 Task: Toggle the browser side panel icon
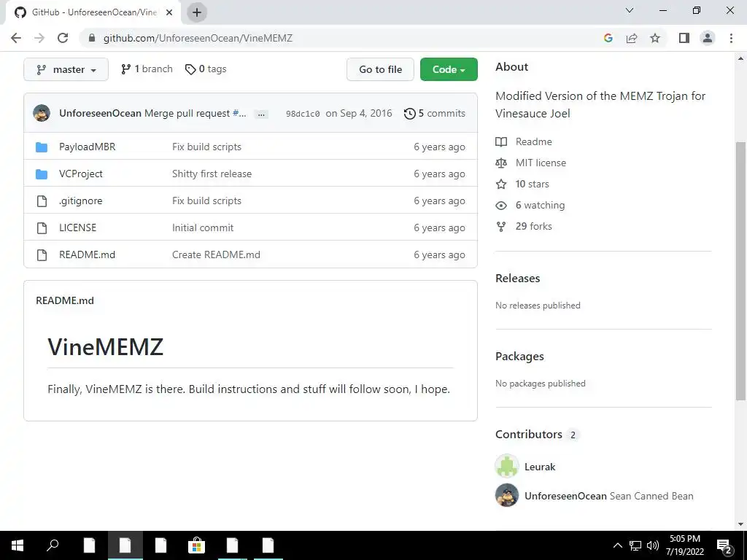pyautogui.click(x=684, y=38)
